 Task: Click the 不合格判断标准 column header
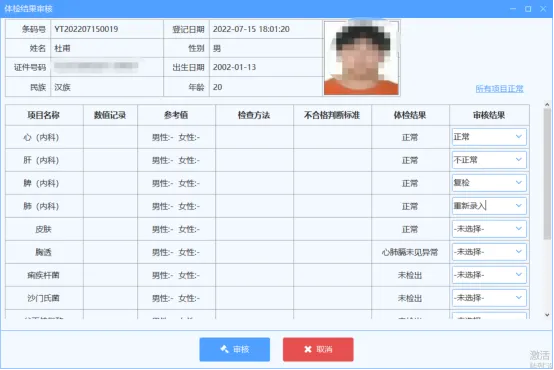(332, 115)
